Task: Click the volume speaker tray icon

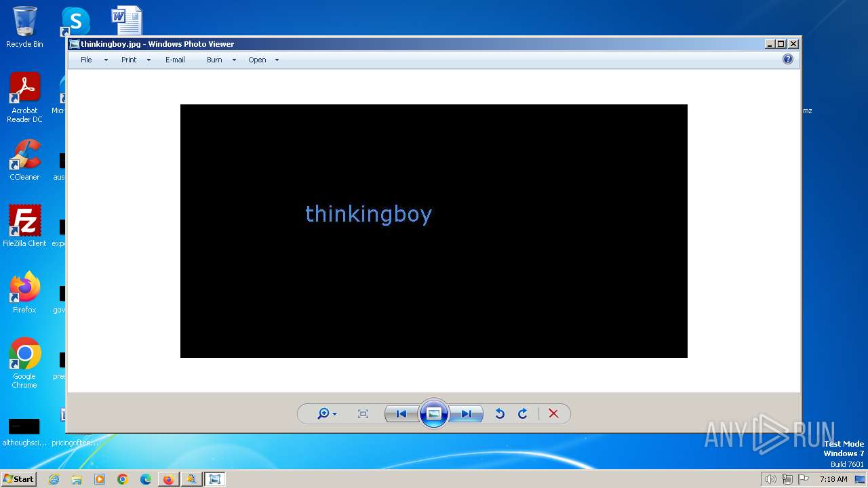Action: point(770,479)
